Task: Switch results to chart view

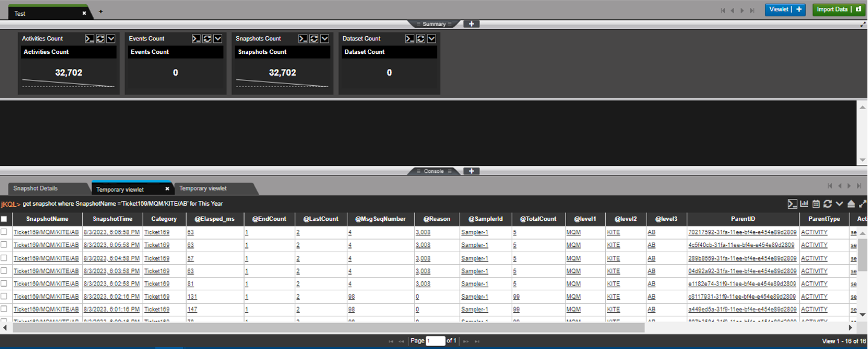Action: 805,204
